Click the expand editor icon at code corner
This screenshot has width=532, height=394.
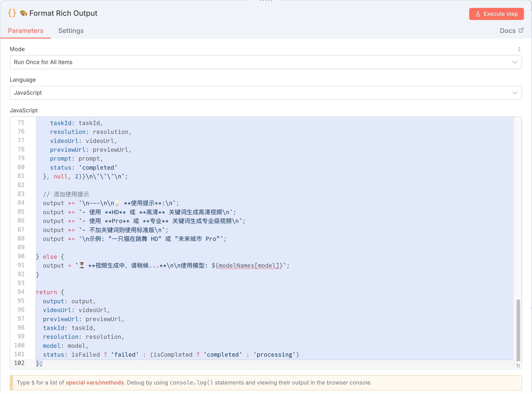pos(518,365)
